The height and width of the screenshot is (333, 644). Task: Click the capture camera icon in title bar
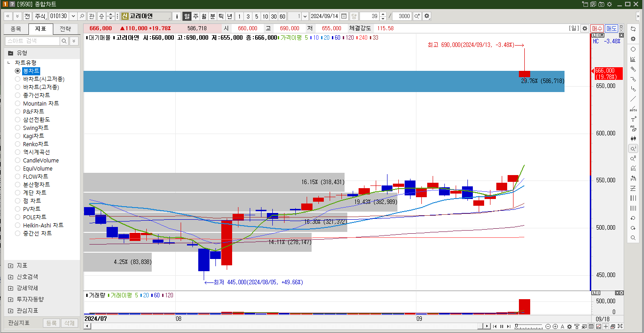[601, 4]
